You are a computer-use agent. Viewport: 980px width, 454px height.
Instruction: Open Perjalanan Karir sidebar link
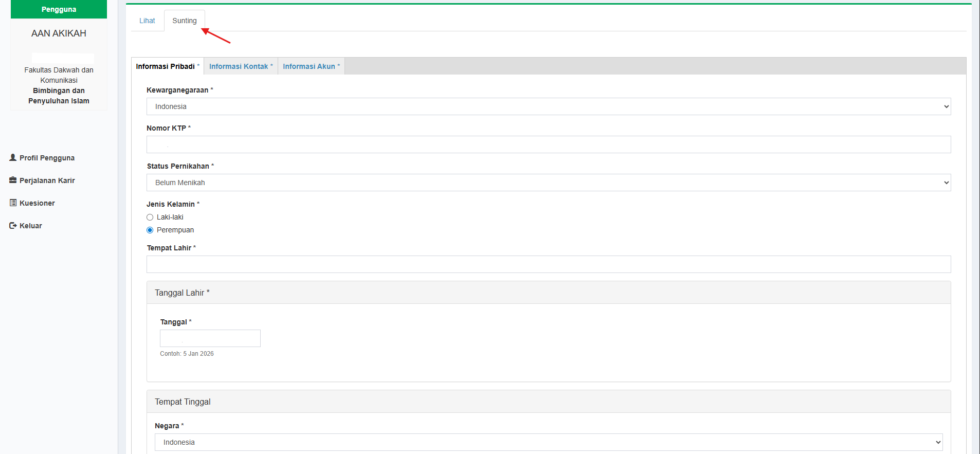(x=47, y=180)
